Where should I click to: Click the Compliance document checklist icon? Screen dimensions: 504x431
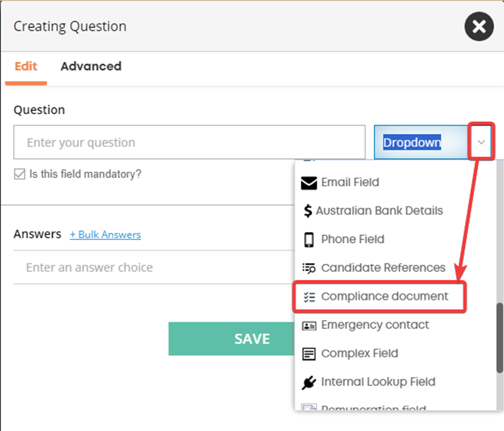[309, 297]
